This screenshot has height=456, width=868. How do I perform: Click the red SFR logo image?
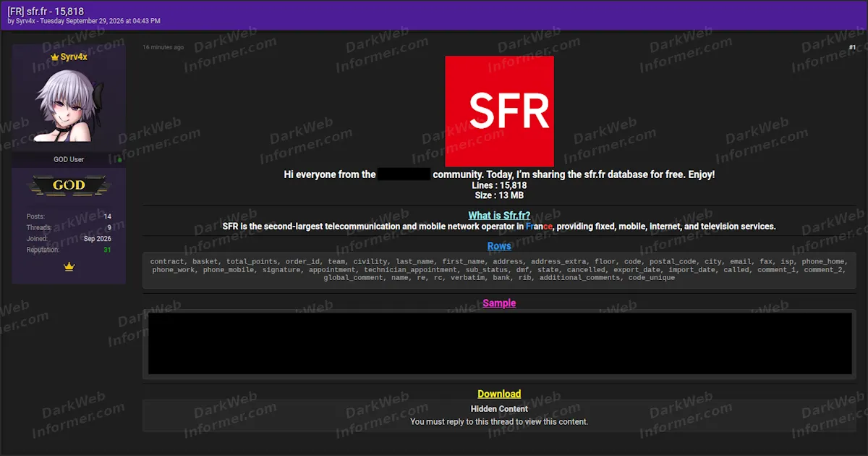pos(499,111)
